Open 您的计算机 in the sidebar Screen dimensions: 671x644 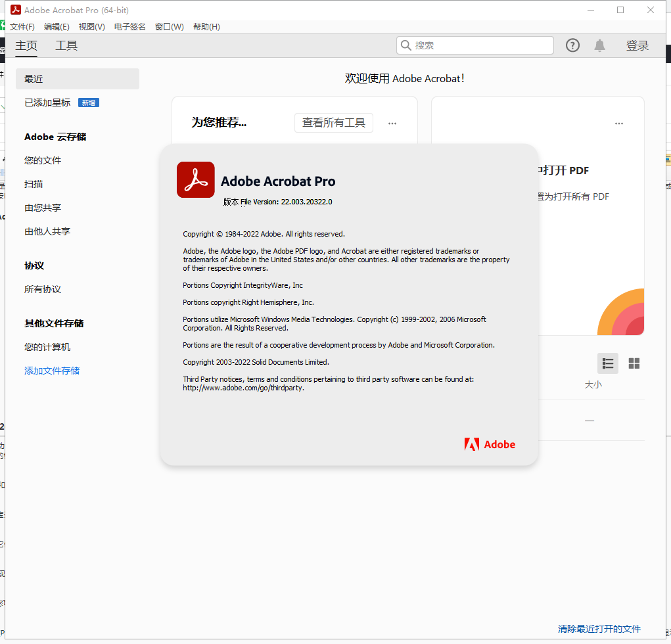pos(47,347)
